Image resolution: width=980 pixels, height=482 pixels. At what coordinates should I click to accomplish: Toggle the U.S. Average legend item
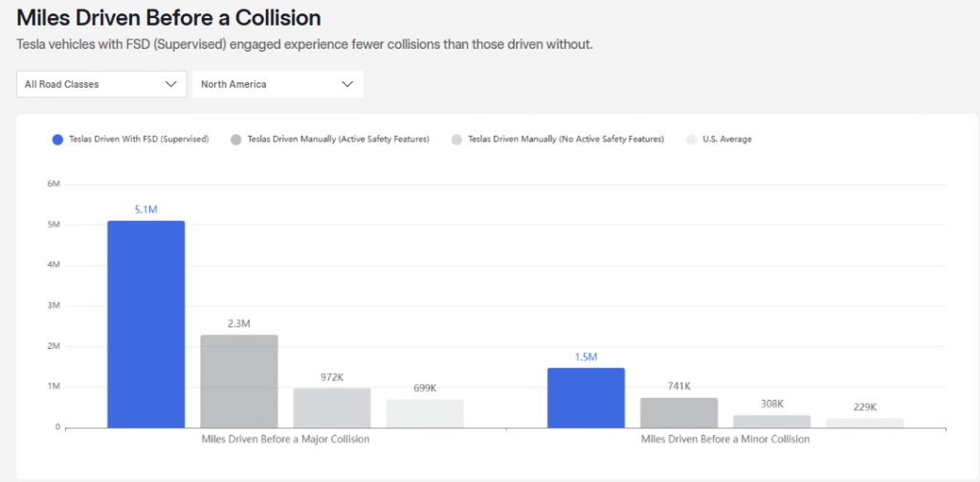(725, 140)
